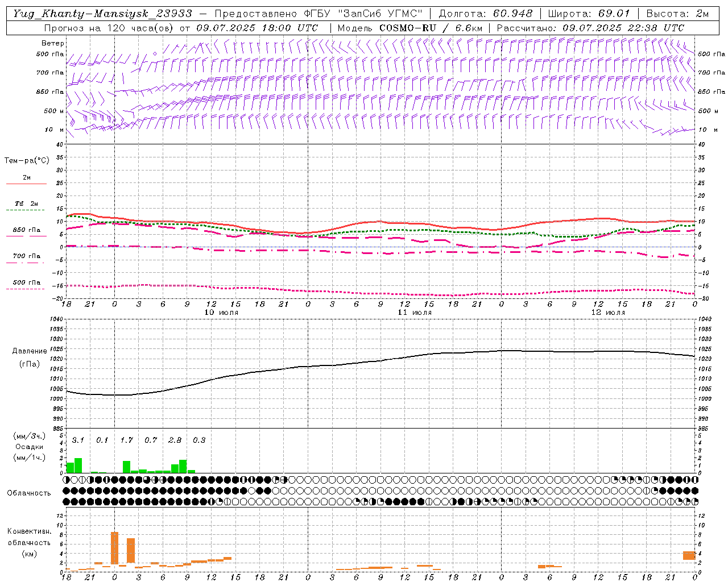
Task: Click the 'Ветер' wind panel label
Action: 53,43
